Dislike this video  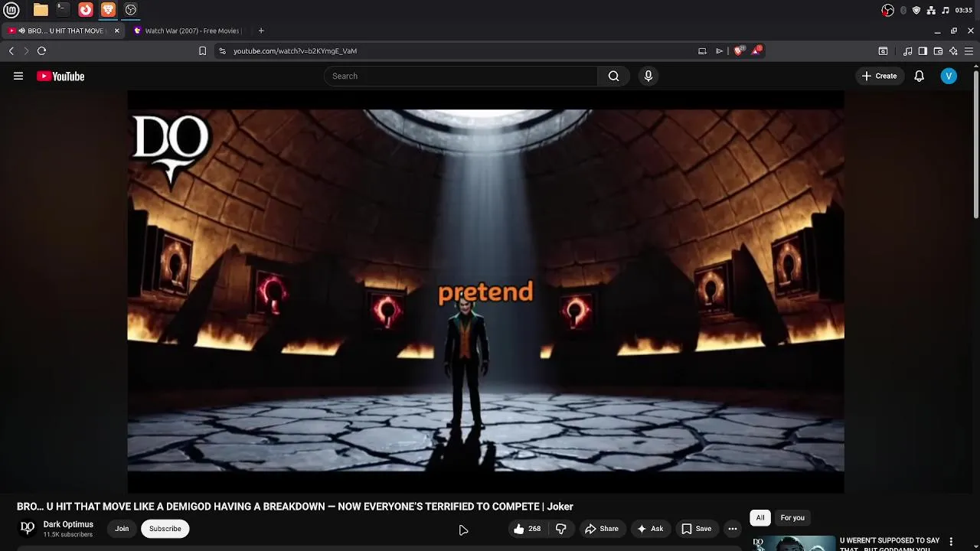coord(561,529)
